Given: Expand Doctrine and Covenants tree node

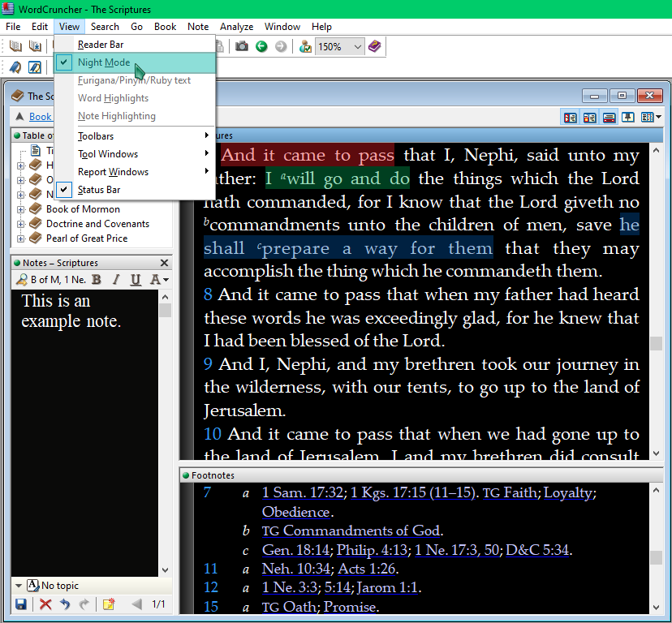Looking at the screenshot, I should pyautogui.click(x=20, y=224).
